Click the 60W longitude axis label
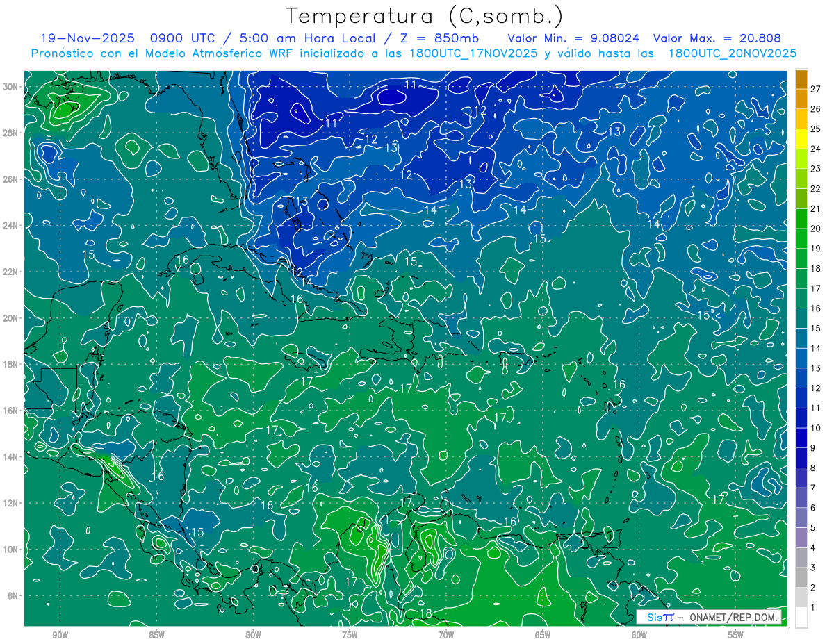The width and height of the screenshot is (834, 644). [639, 635]
